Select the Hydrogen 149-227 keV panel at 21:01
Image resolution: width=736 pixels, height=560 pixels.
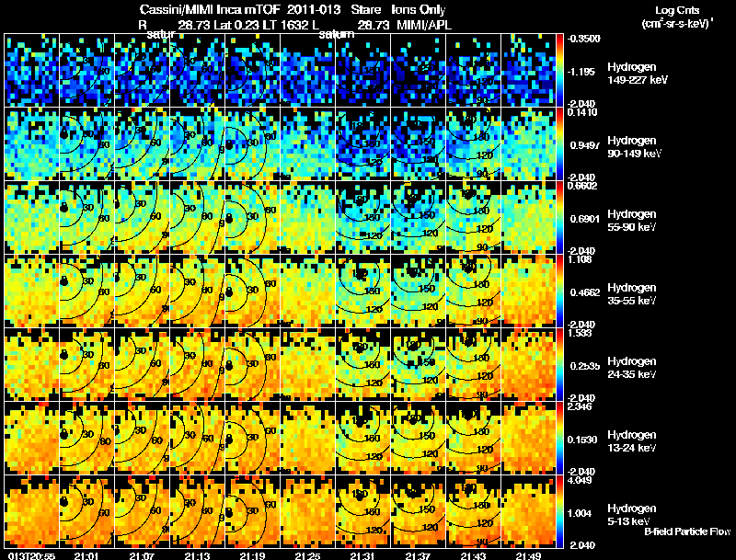(86, 71)
